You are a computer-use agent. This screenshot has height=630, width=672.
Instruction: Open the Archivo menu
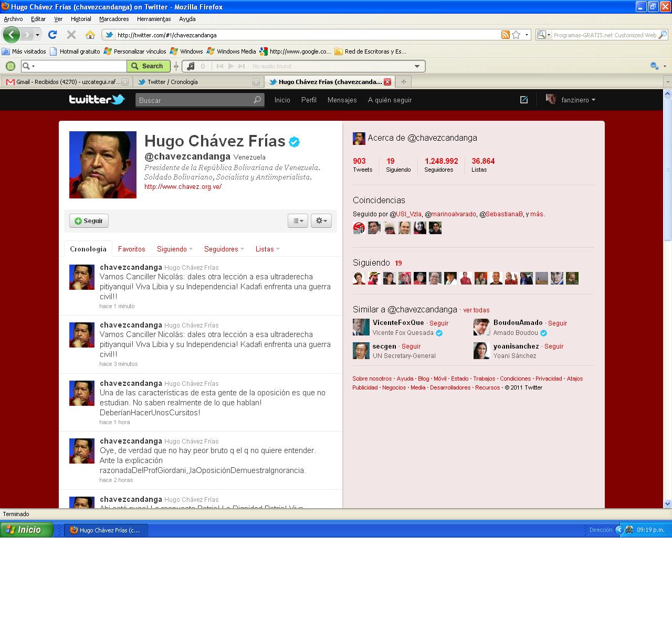13,19
